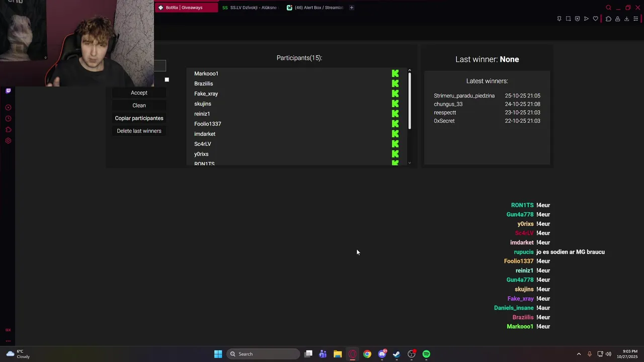Select participant Markooo1 in the list
This screenshot has height=362, width=644.
pos(206,73)
